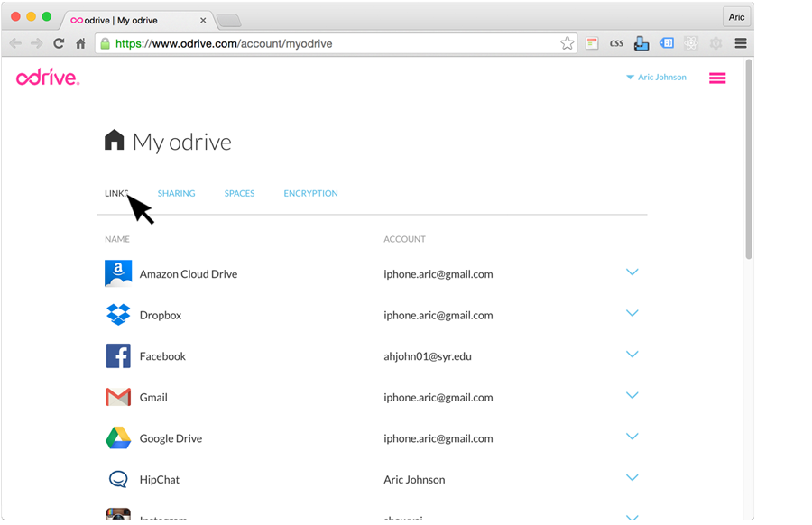812x525 pixels.
Task: Click the NAME column header
Action: (117, 239)
